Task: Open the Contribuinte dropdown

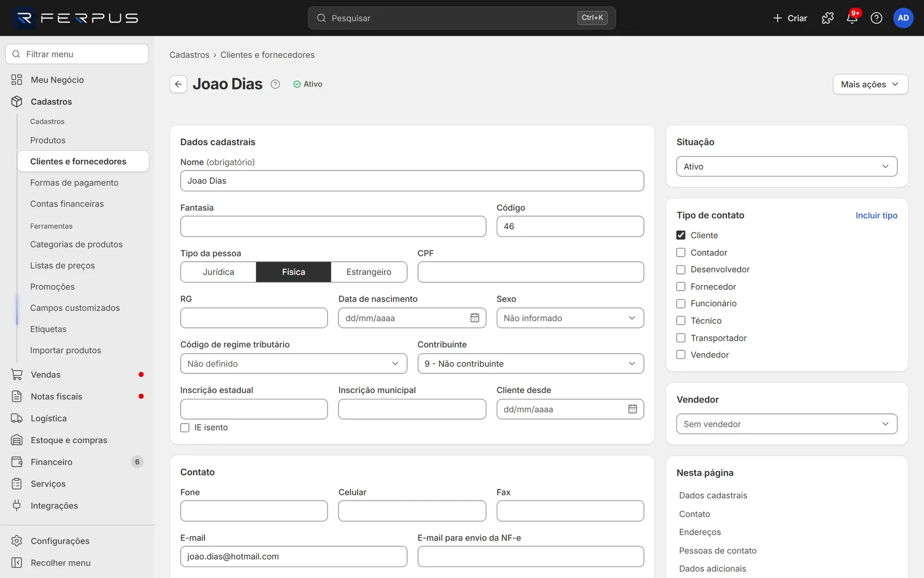Action: [530, 364]
